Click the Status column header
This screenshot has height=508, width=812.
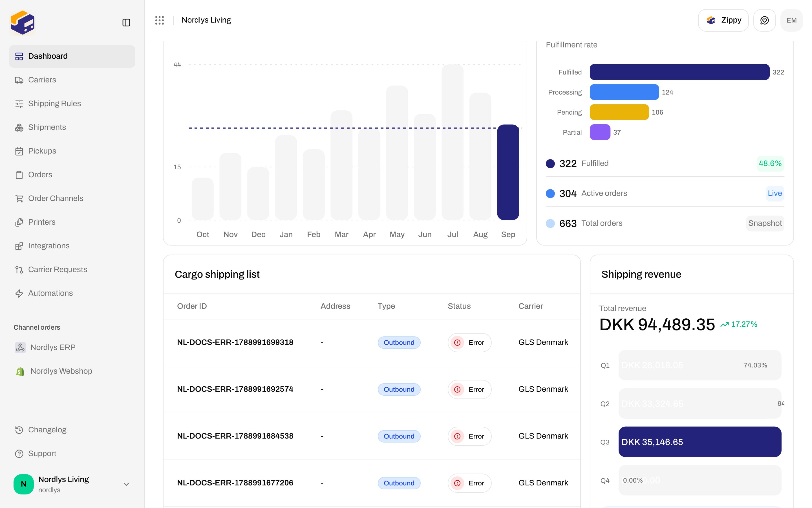(459, 306)
